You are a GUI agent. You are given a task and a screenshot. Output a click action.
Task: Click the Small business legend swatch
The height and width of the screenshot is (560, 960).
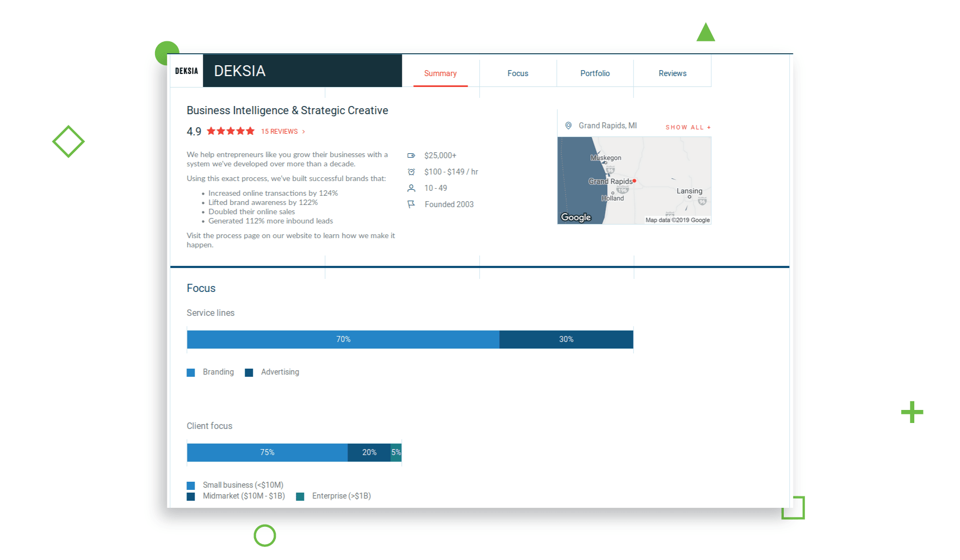click(191, 486)
